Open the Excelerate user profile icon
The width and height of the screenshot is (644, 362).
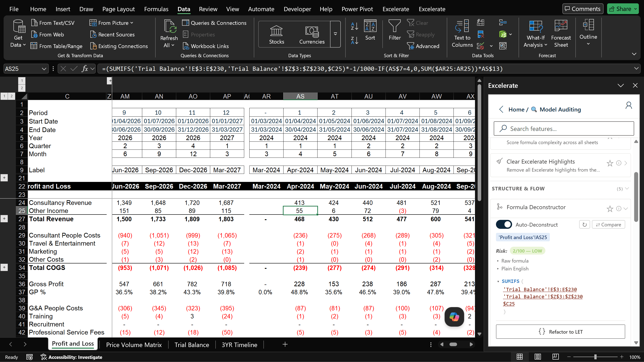629,105
